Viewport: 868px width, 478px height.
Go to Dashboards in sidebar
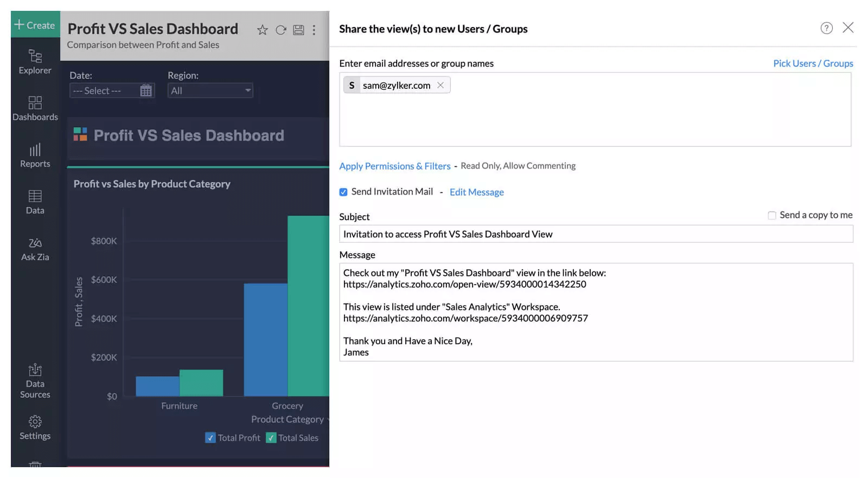pyautogui.click(x=35, y=108)
